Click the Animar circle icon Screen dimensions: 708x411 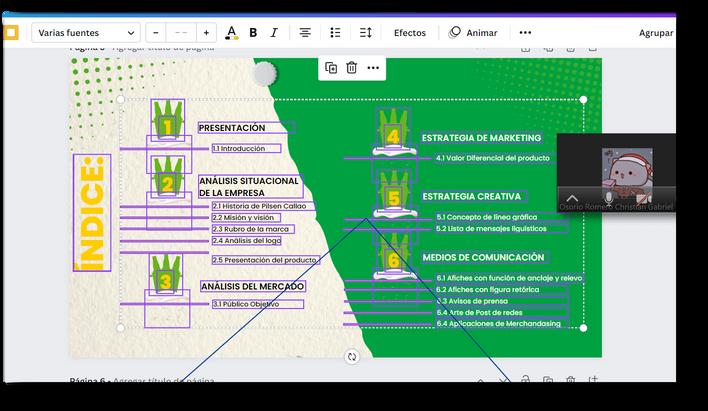coord(454,33)
